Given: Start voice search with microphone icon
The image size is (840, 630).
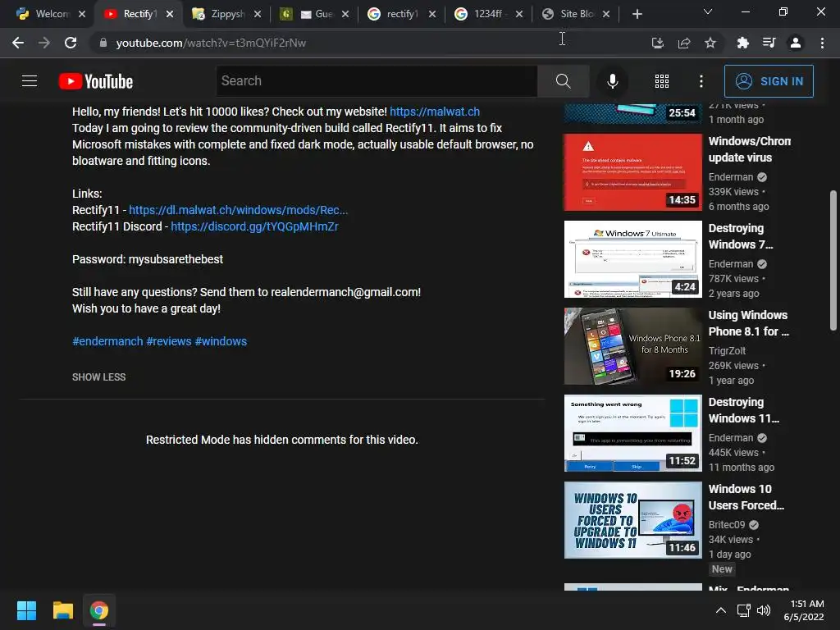Looking at the screenshot, I should [612, 81].
